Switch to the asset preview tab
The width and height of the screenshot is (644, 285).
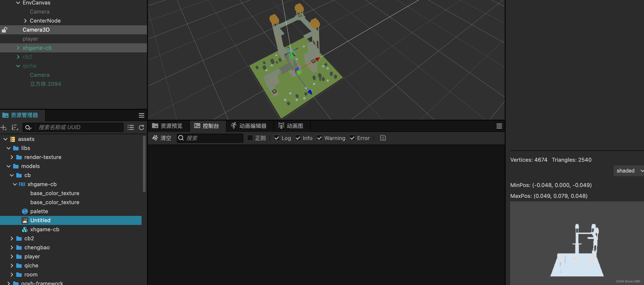[167, 126]
